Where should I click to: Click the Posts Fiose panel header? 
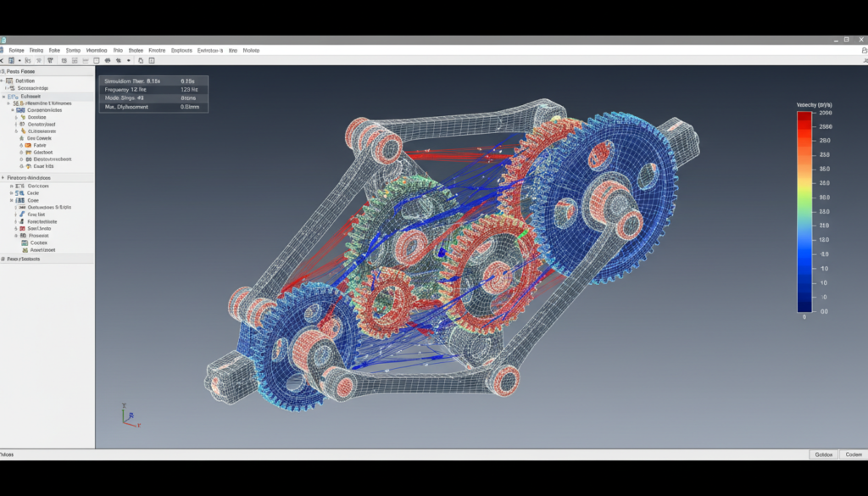click(x=47, y=71)
